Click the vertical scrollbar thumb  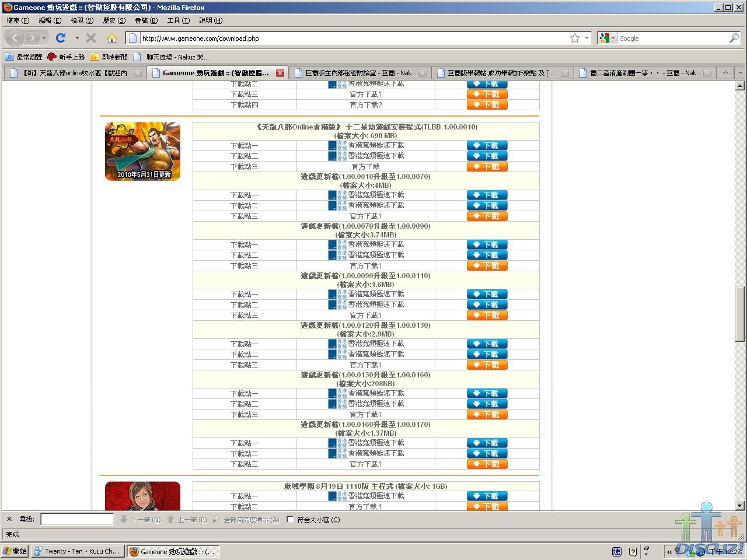pos(740,314)
